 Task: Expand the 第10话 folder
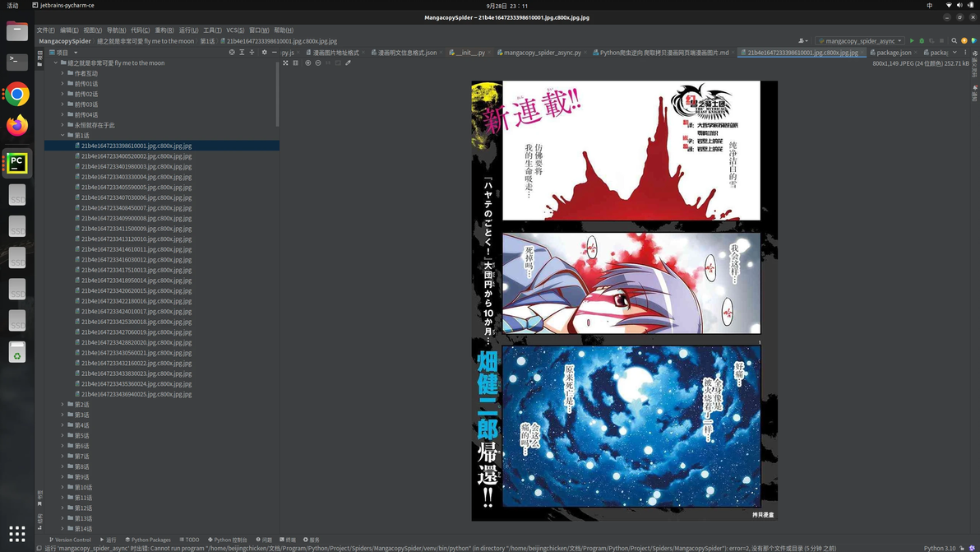tap(63, 487)
